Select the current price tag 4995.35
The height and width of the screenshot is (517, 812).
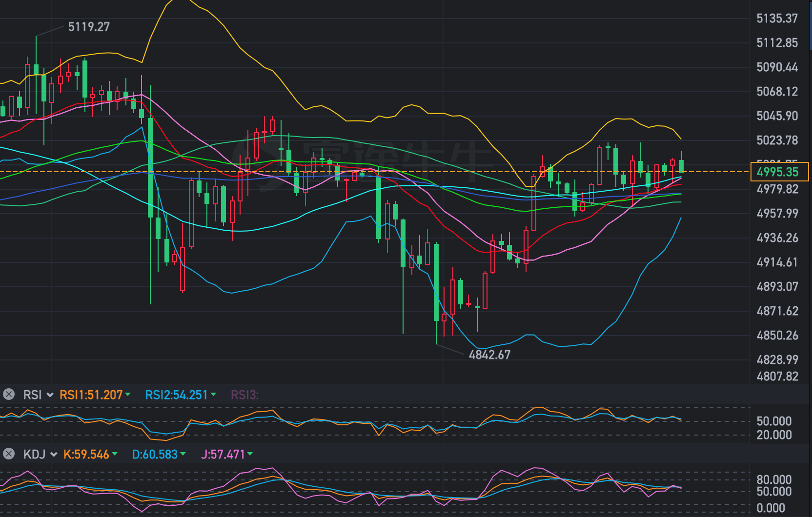pos(779,172)
